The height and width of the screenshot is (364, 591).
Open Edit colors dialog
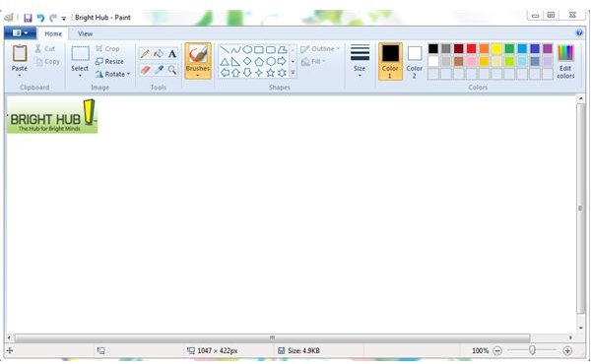pos(565,62)
